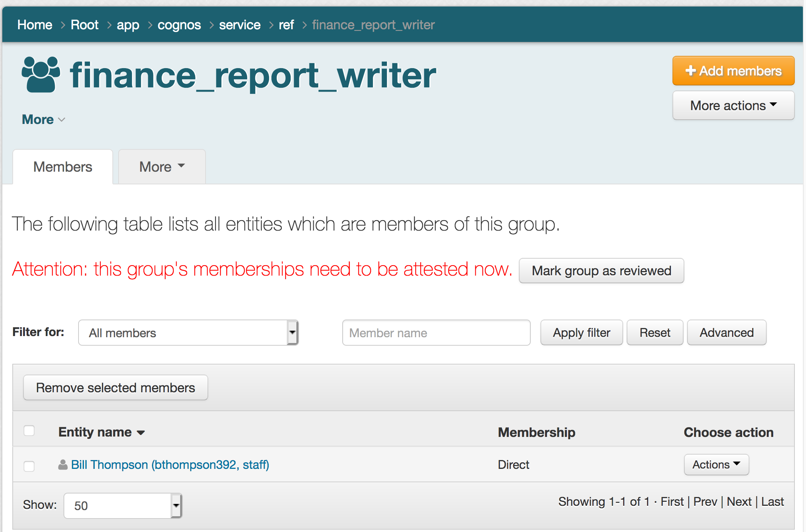Open the All members filter dropdown
Screen dimensions: 806x532
188,333
